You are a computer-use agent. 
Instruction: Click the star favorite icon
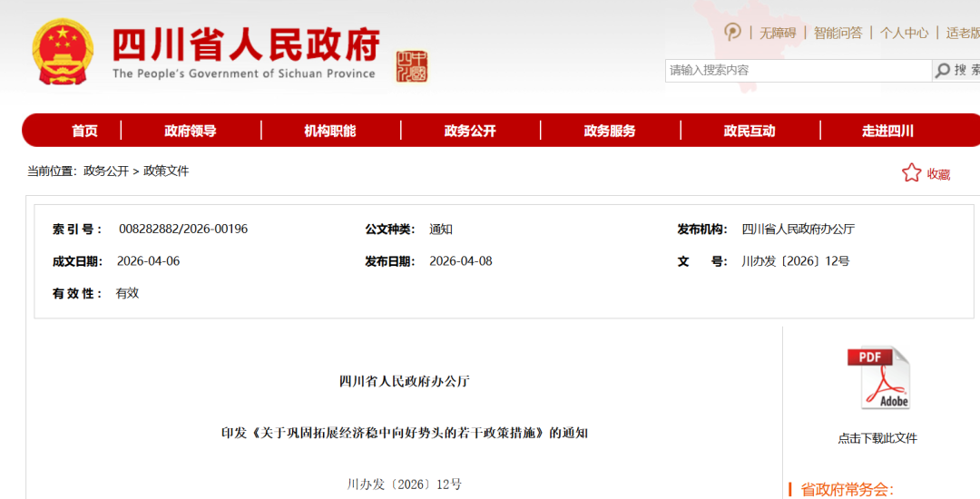click(x=911, y=173)
